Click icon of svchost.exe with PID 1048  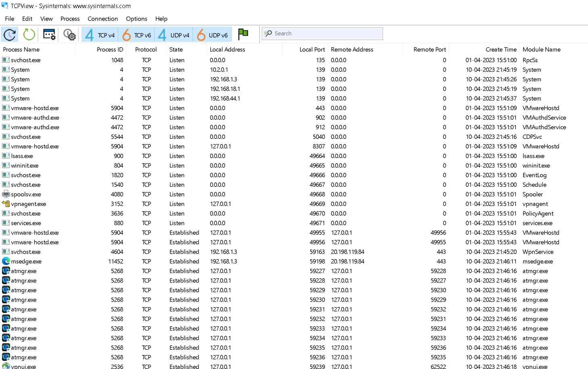pyautogui.click(x=6, y=60)
